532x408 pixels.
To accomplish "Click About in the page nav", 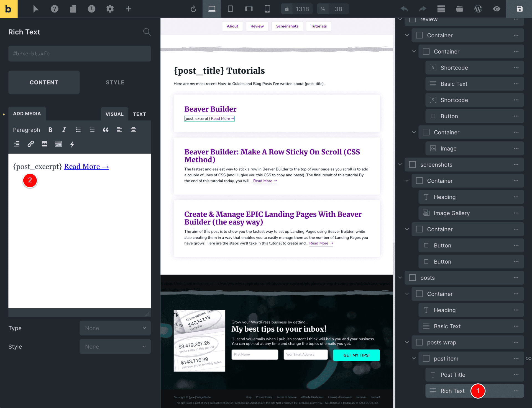I will coord(232,26).
